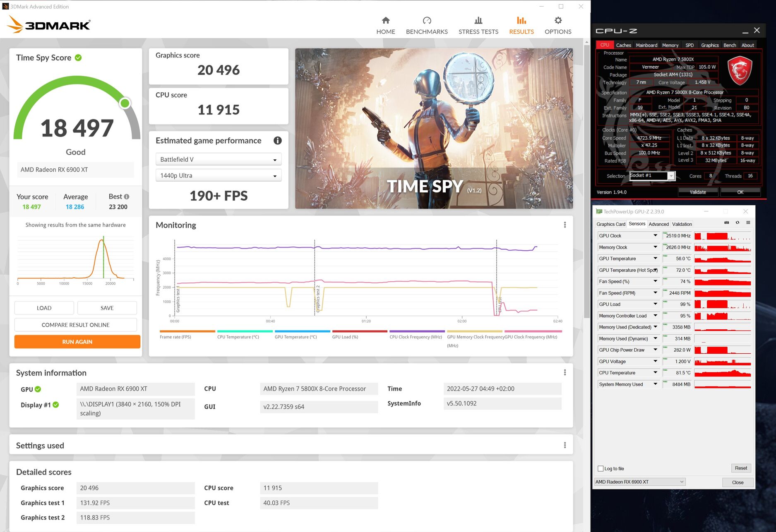This screenshot has height=532, width=776.
Task: Click COMPARE RESULT ONLINE
Action: tap(75, 325)
